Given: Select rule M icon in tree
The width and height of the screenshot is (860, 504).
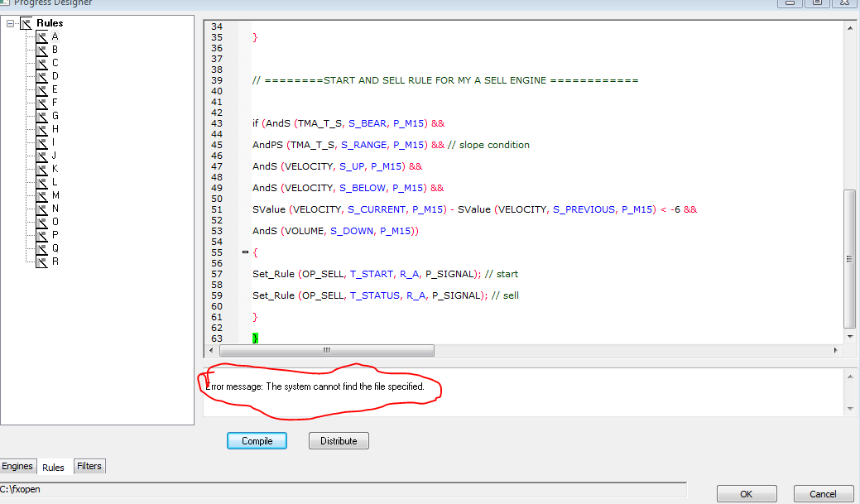Looking at the screenshot, I should 42,196.
